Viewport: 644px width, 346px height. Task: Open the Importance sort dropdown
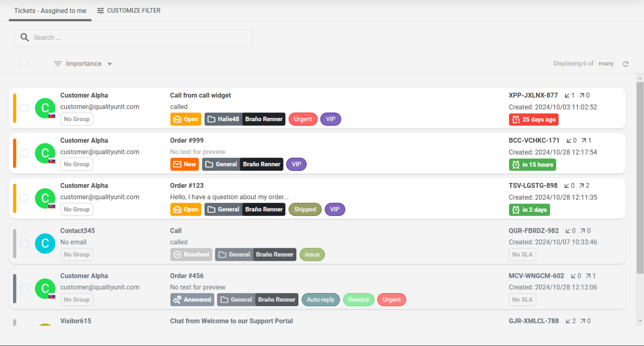coord(83,64)
